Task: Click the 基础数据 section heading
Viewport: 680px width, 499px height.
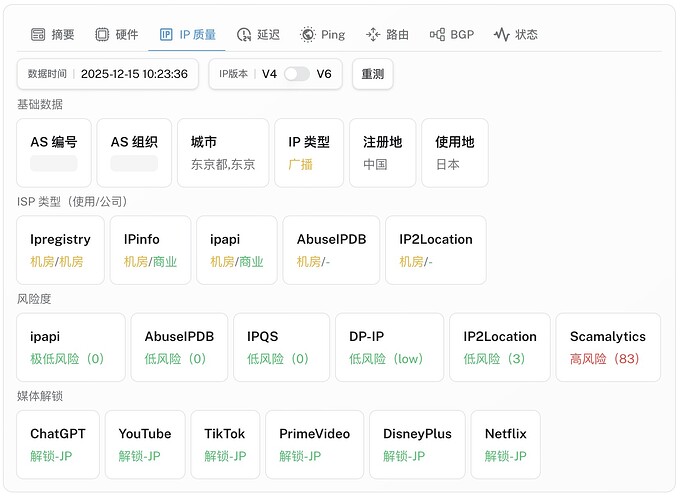Action: tap(40, 104)
